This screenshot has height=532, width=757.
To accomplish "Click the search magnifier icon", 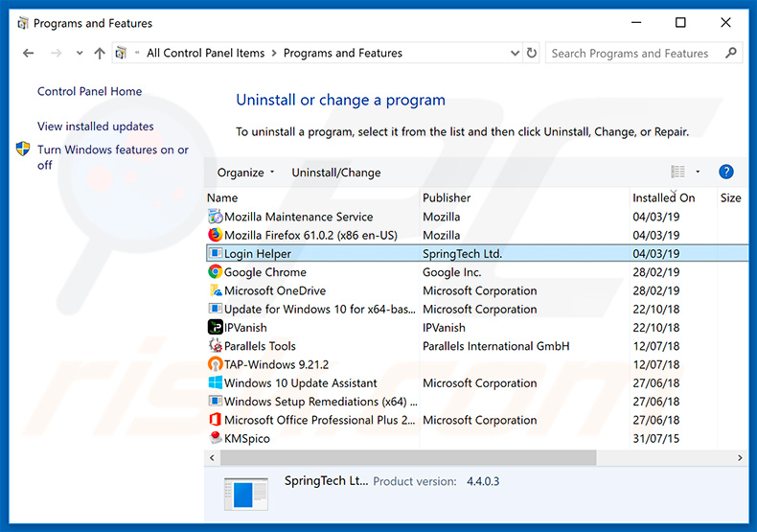I will tap(731, 53).
